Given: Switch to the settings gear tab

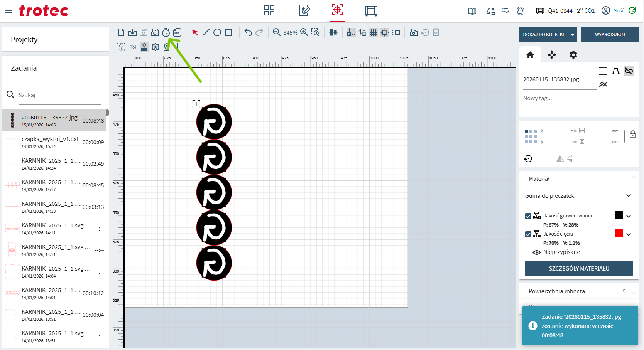Looking at the screenshot, I should (573, 55).
